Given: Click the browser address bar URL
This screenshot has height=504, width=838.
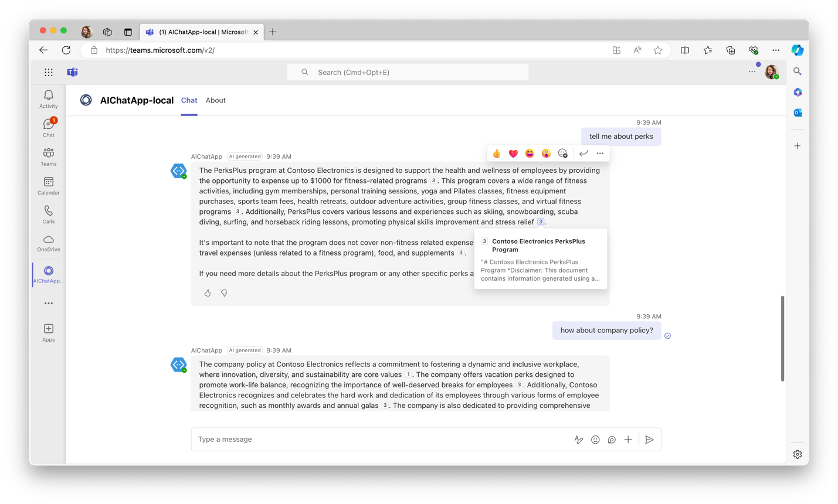Looking at the screenshot, I should 160,50.
